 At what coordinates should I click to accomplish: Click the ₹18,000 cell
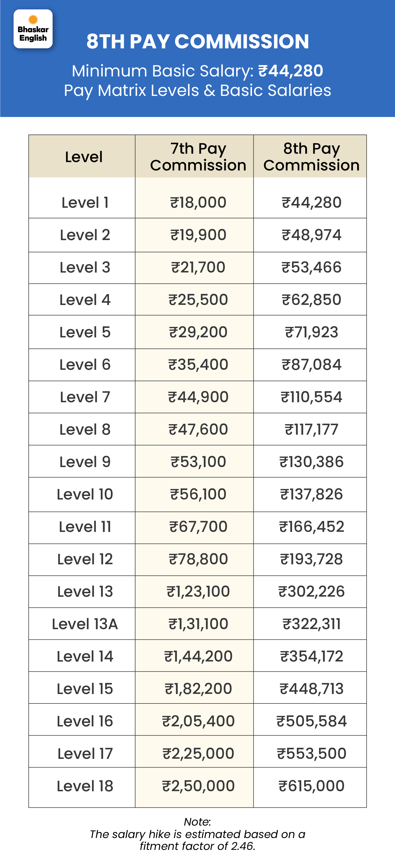[x=198, y=203]
